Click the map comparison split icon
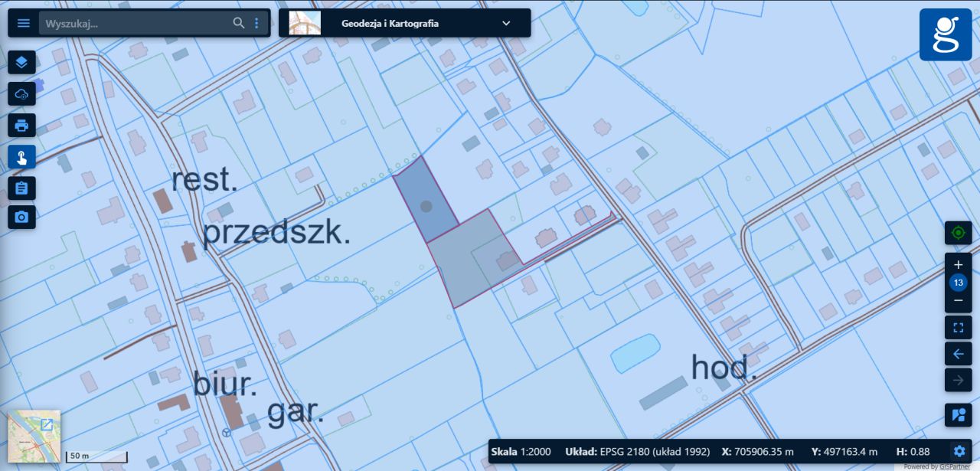Viewport: 980px width, 471px height. [958, 415]
